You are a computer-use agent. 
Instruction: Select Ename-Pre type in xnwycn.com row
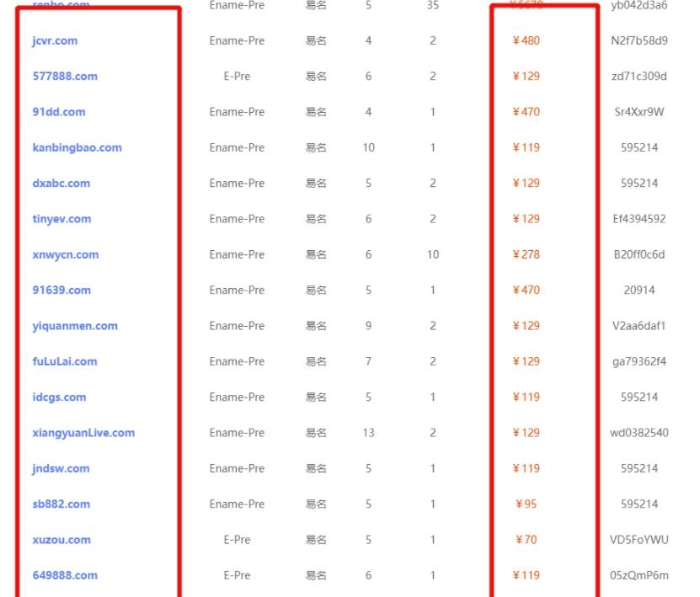[x=237, y=255]
